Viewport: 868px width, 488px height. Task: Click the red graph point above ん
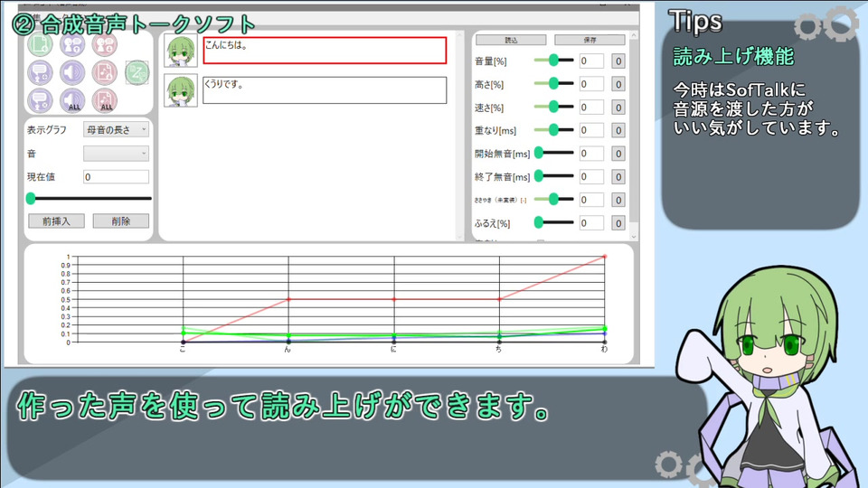pos(288,299)
